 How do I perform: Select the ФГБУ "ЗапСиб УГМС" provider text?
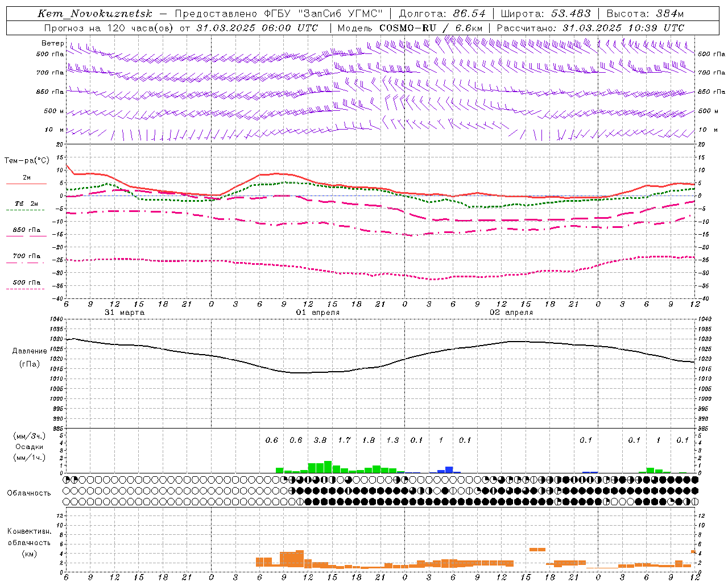pos(324,14)
